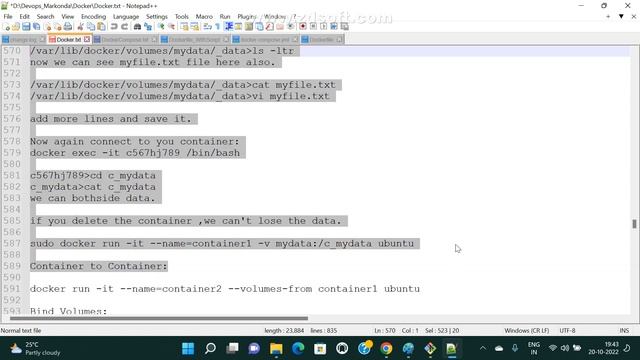The image size is (640, 360).
Task: Open the Encoding menu
Action: pos(93,16)
